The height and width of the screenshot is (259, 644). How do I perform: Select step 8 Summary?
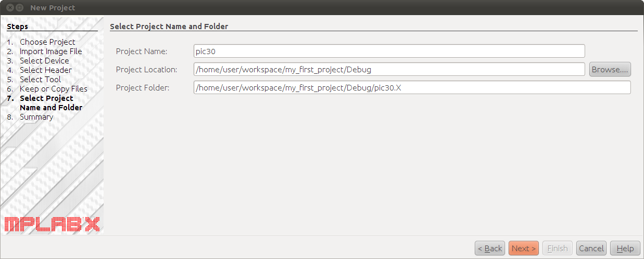tap(36, 117)
